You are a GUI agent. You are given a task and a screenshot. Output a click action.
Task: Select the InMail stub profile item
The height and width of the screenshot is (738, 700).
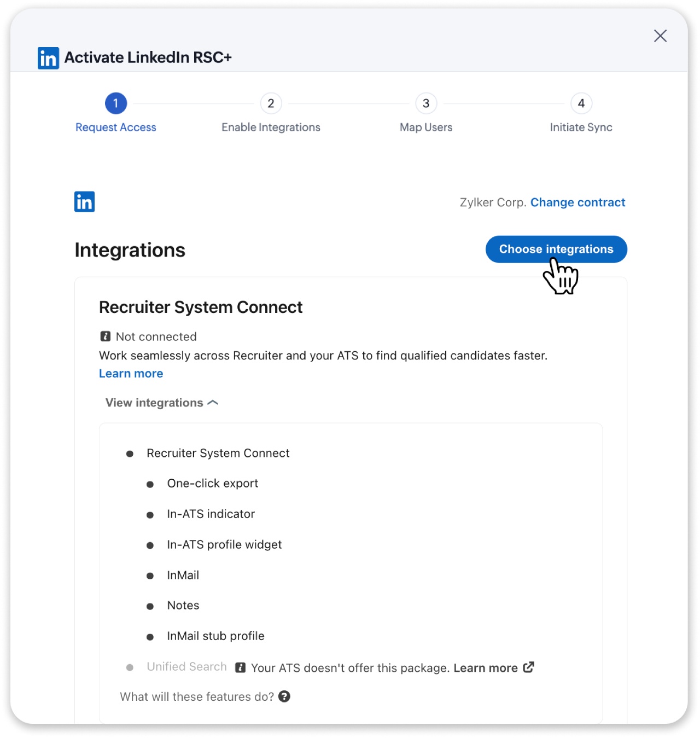pyautogui.click(x=216, y=636)
